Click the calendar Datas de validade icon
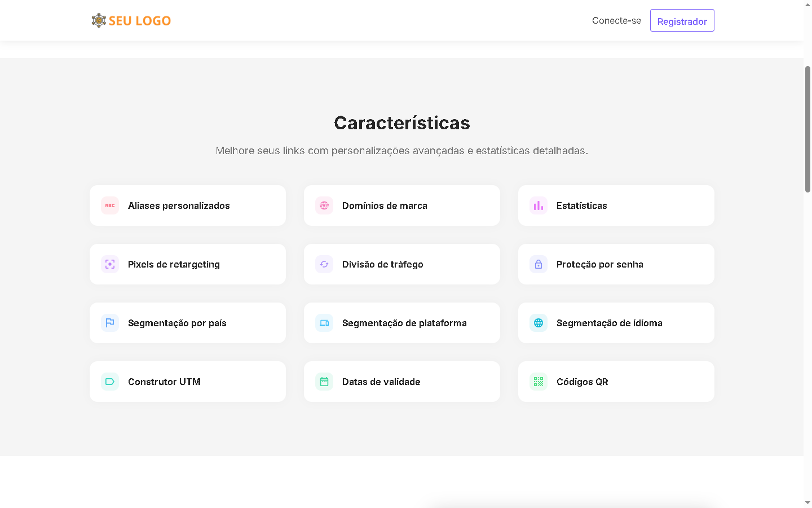The height and width of the screenshot is (508, 812). [x=324, y=382]
